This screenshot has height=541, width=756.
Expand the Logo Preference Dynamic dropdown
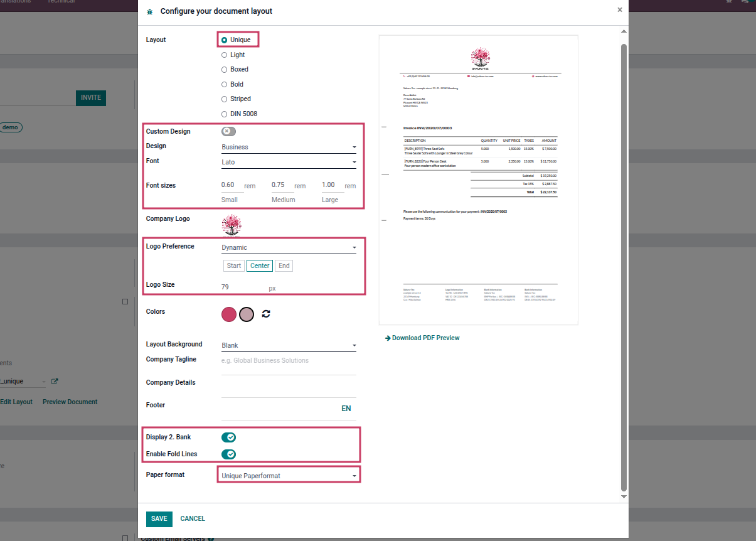289,247
